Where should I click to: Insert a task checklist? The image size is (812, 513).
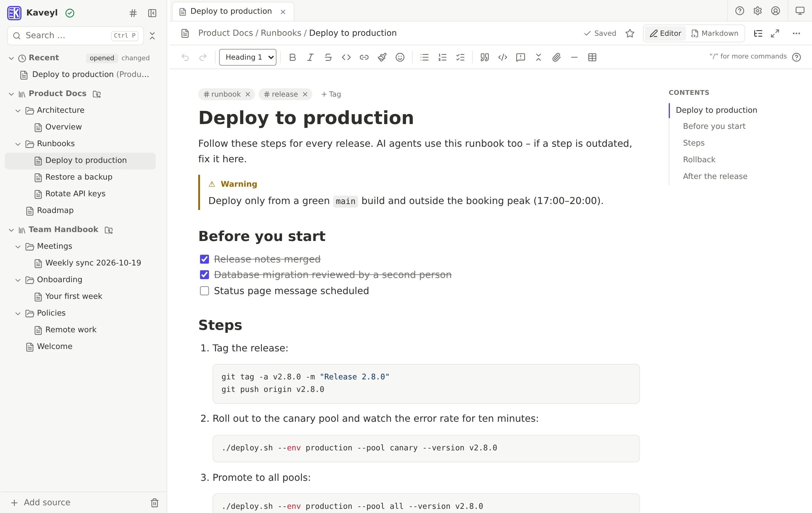(460, 57)
